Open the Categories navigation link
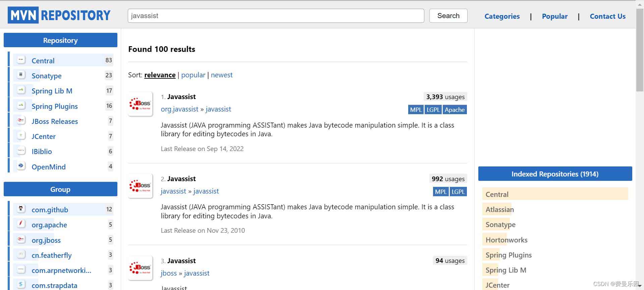 click(x=502, y=16)
